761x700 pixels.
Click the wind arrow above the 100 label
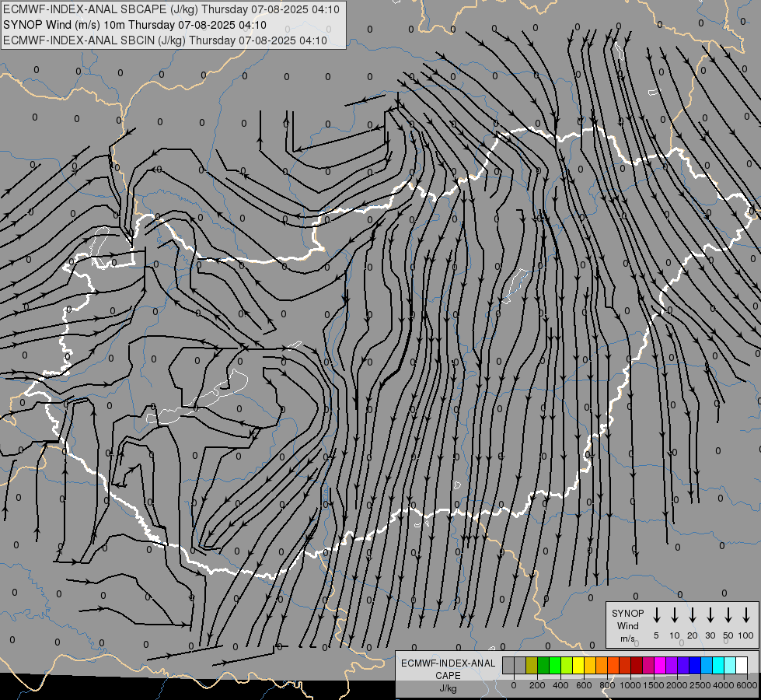[746, 615]
